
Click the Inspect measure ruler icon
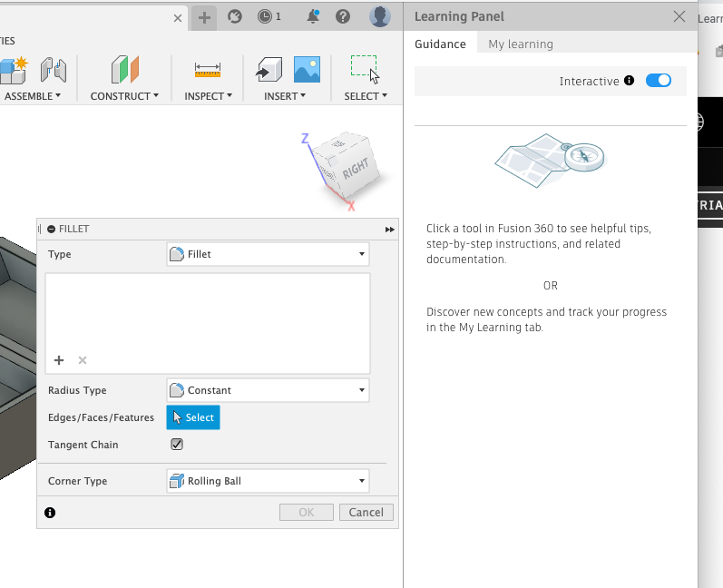tap(208, 70)
